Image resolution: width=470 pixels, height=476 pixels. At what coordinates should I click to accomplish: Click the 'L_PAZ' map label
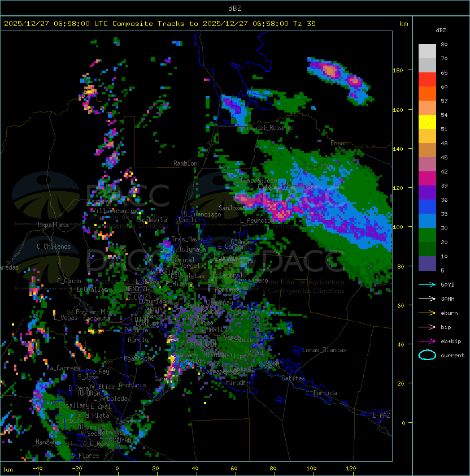pos(381,416)
